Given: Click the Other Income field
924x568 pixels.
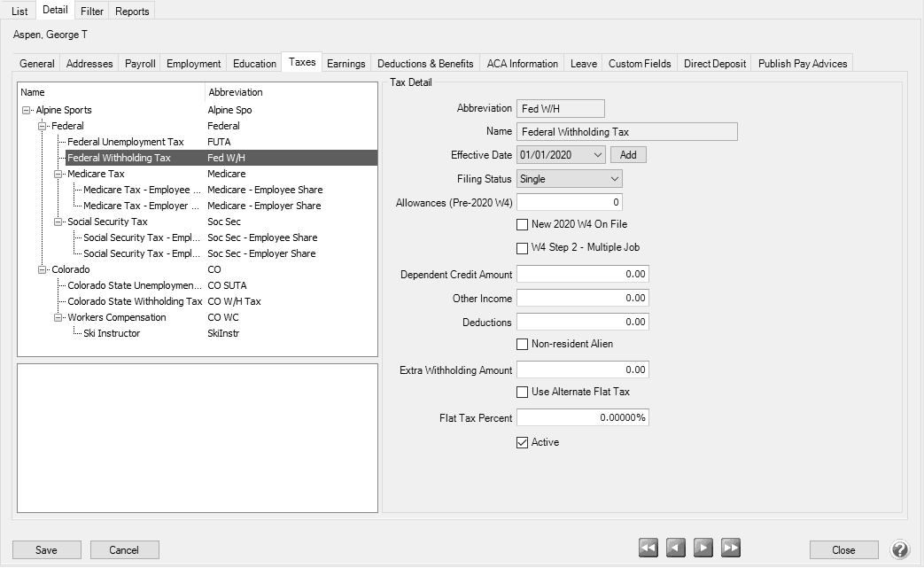Looking at the screenshot, I should coord(583,298).
